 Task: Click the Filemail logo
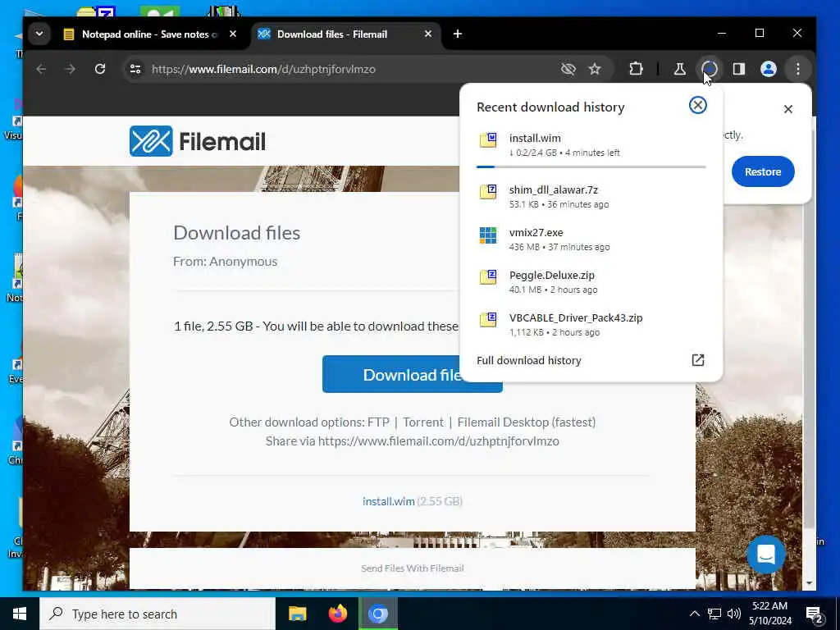[x=197, y=141]
